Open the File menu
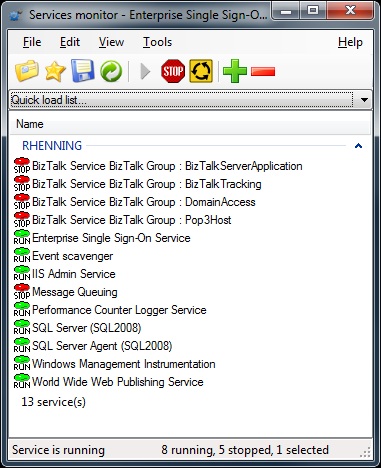381x468 pixels. [x=32, y=42]
